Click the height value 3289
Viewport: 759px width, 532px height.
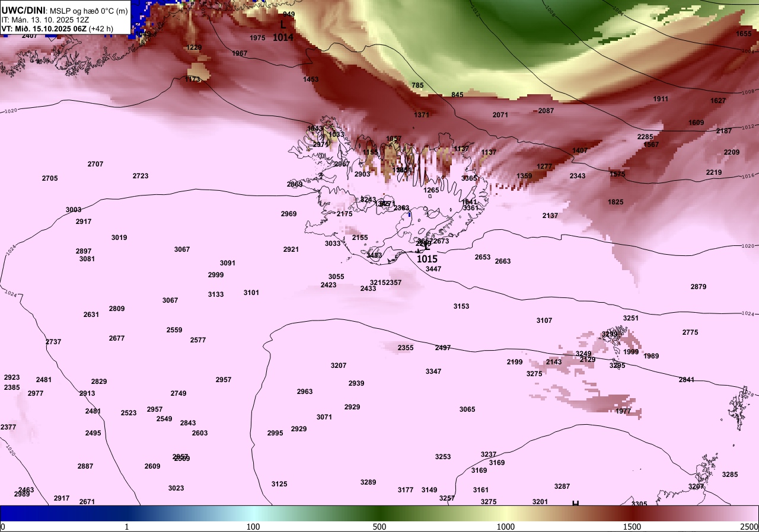(368, 482)
